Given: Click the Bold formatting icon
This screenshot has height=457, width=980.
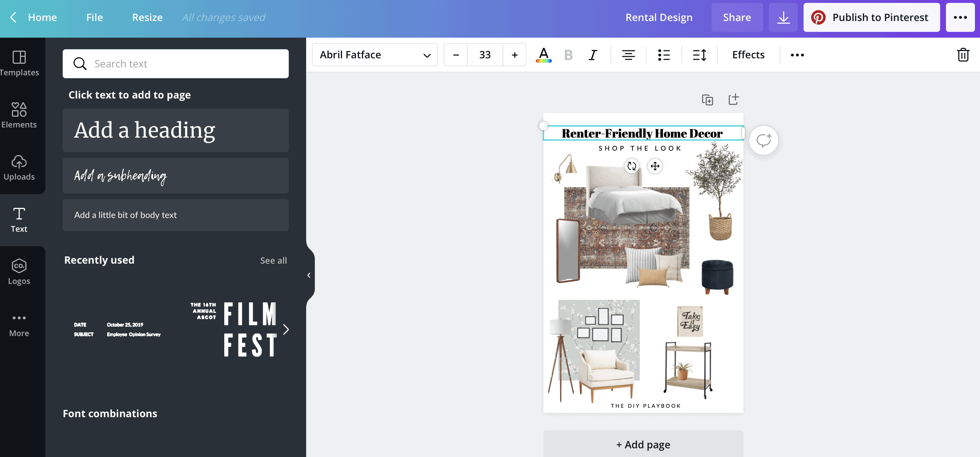Looking at the screenshot, I should [568, 54].
